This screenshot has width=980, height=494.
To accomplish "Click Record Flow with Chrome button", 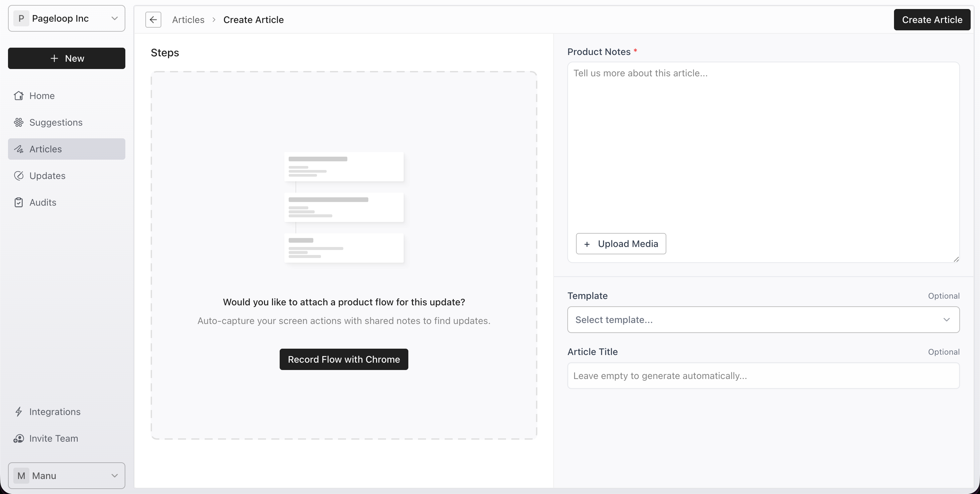I will click(344, 359).
